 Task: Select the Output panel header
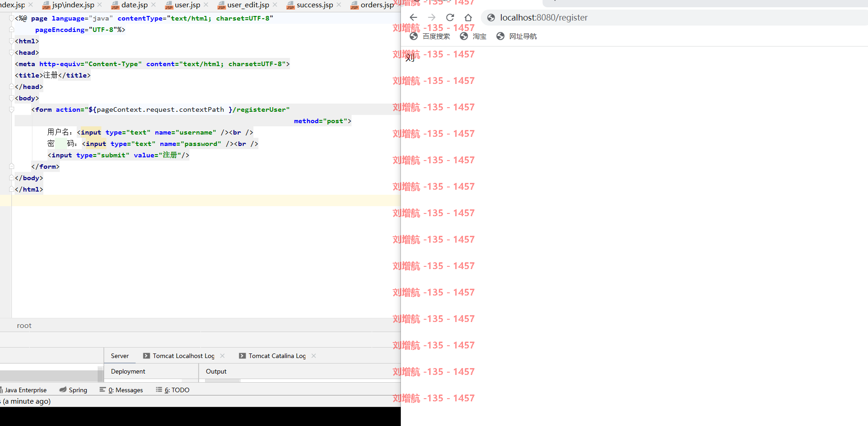216,371
